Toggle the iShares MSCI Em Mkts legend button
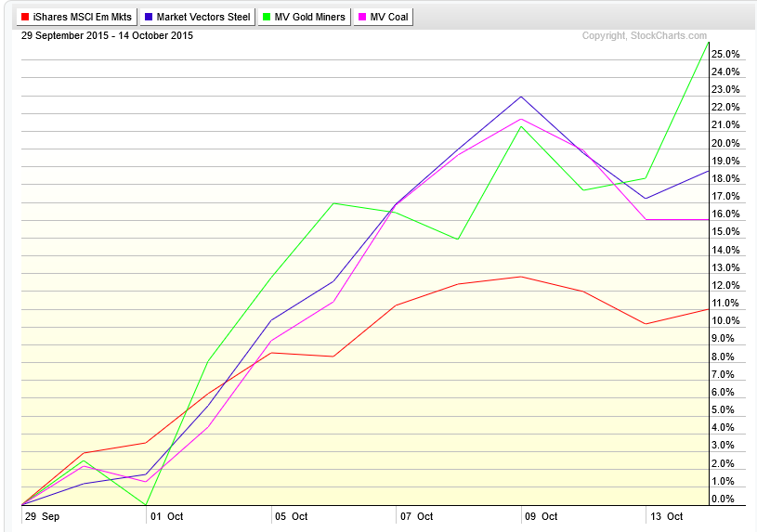757x532 pixels. 77,17
